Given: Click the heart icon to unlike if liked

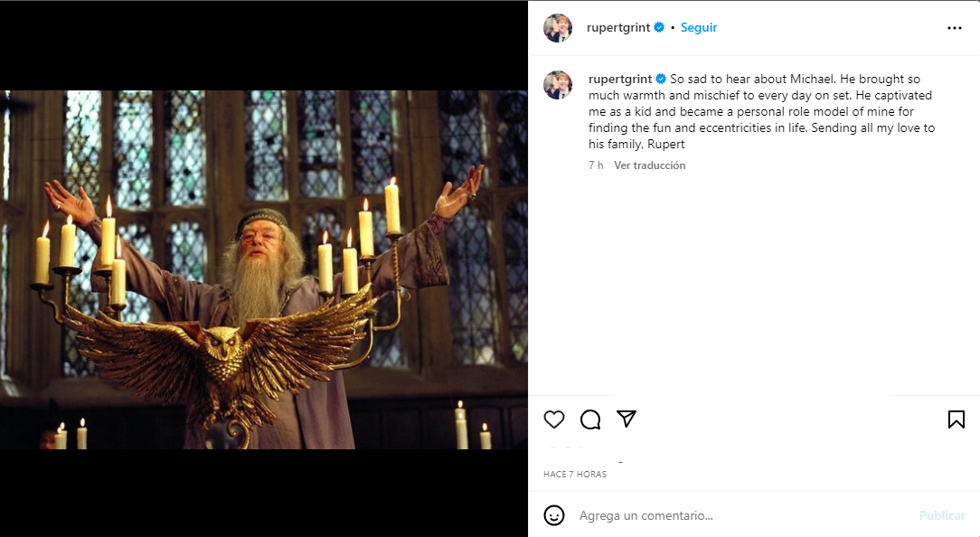Looking at the screenshot, I should pos(554,419).
